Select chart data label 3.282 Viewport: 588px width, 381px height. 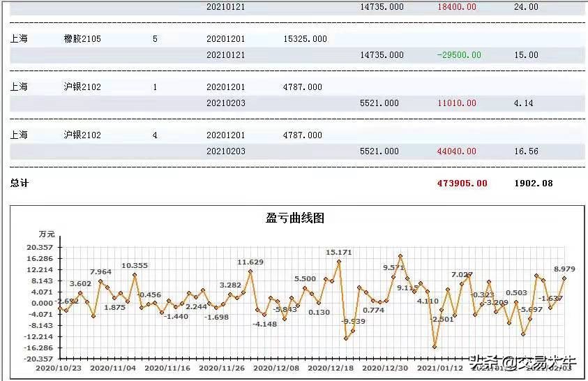click(230, 285)
